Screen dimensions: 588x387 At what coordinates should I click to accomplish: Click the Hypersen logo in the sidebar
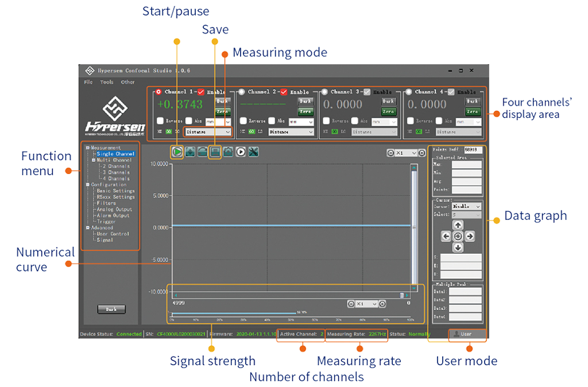coord(115,115)
